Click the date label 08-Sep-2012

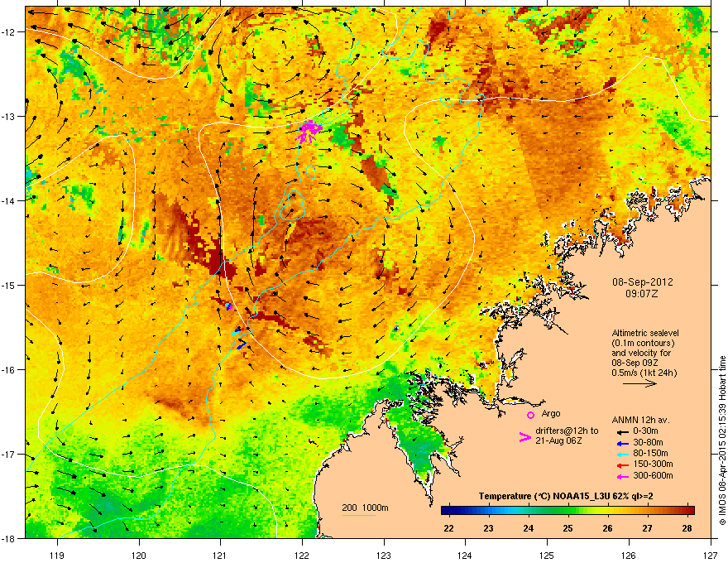643,282
